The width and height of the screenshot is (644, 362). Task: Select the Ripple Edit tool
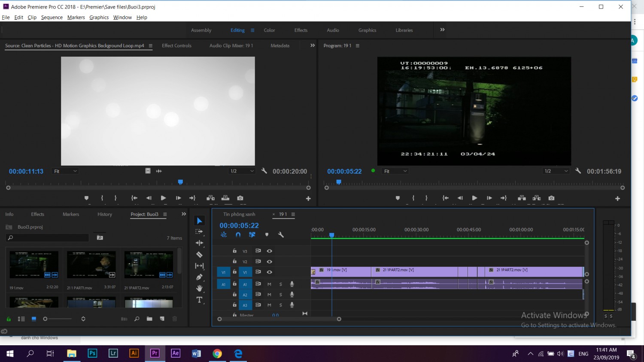tap(199, 243)
